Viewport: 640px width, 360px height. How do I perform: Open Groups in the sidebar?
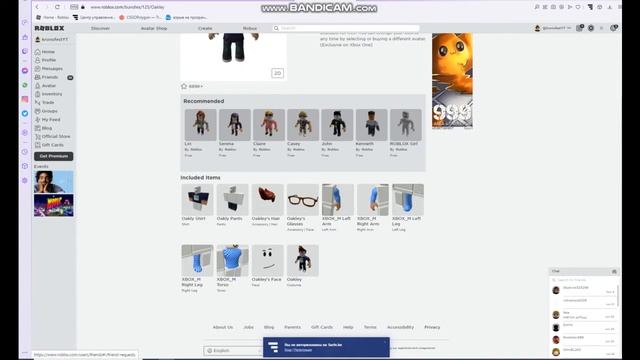(x=46, y=111)
